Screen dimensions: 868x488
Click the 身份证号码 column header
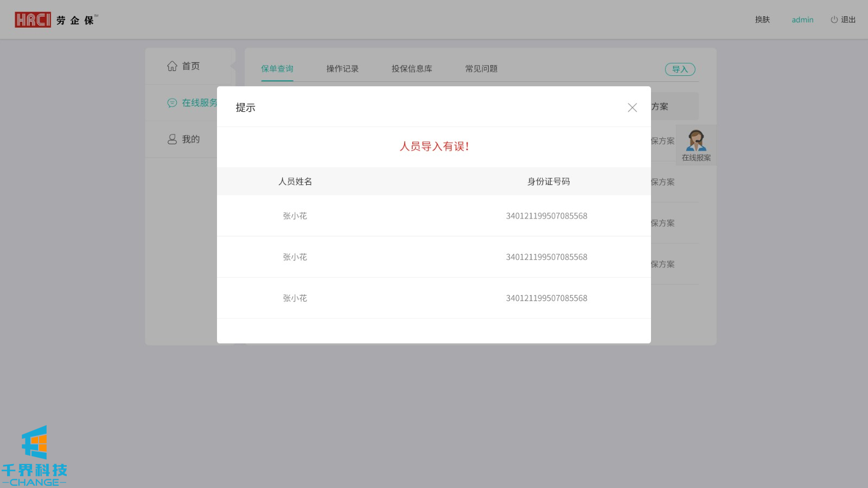click(548, 182)
